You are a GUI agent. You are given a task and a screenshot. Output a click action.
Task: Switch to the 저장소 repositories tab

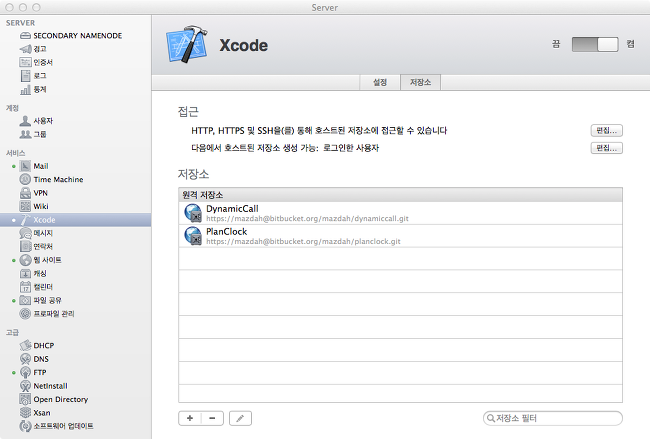(420, 82)
